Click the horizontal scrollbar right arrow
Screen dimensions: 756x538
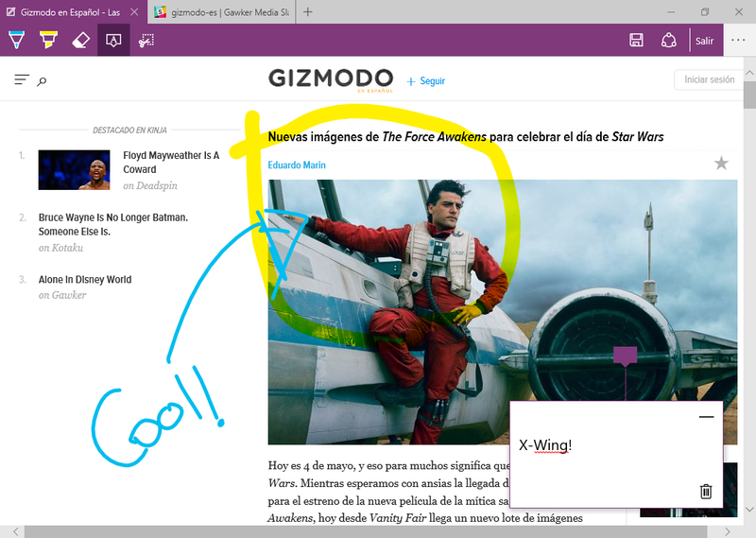click(728, 531)
